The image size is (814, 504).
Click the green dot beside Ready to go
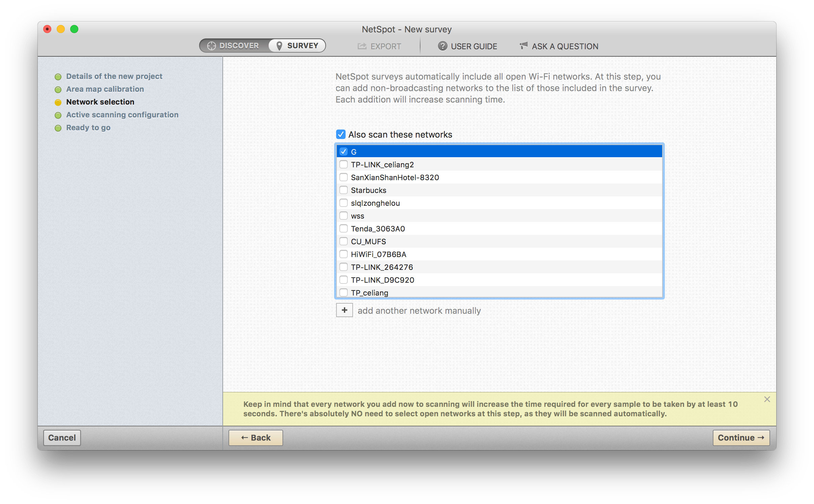(x=58, y=128)
